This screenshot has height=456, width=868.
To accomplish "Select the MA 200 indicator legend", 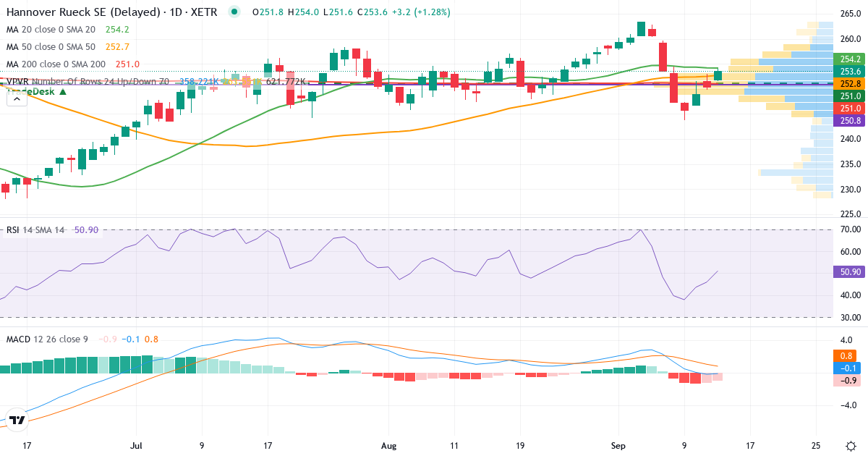I will (56, 64).
